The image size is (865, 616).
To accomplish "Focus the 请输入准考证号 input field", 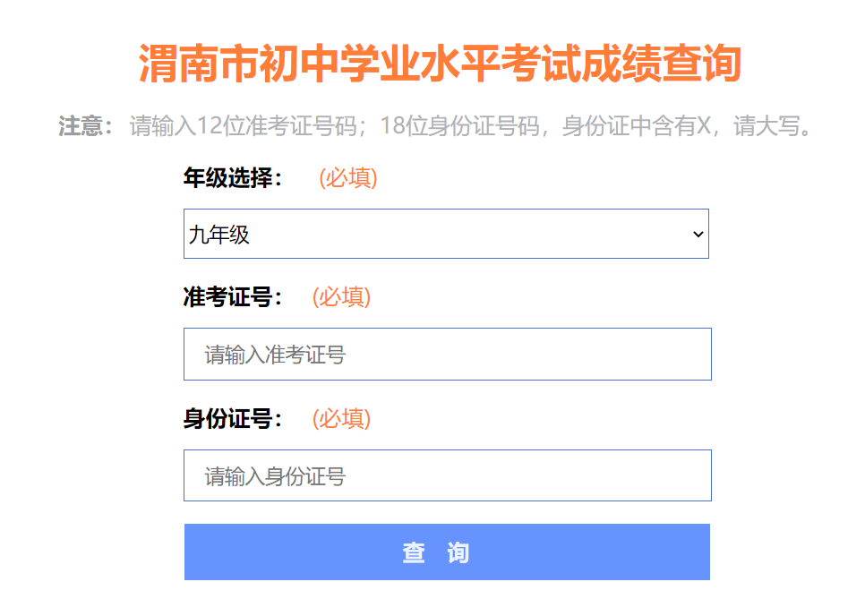I will pos(447,355).
